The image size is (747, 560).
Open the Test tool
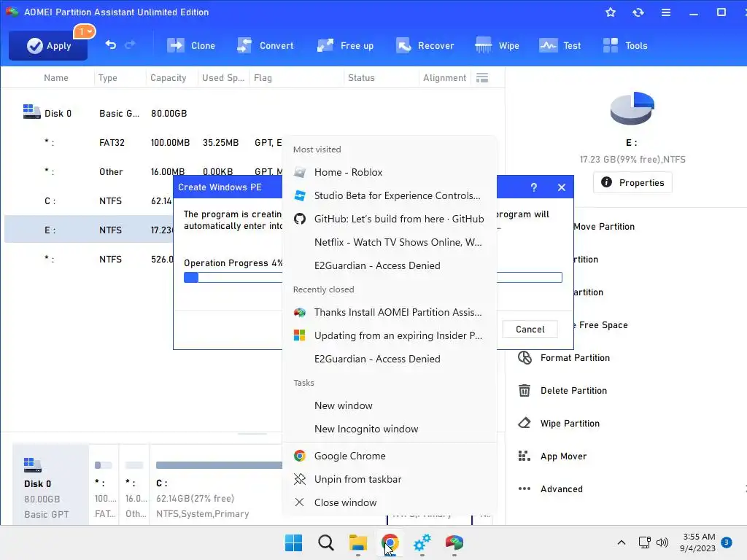click(x=560, y=46)
